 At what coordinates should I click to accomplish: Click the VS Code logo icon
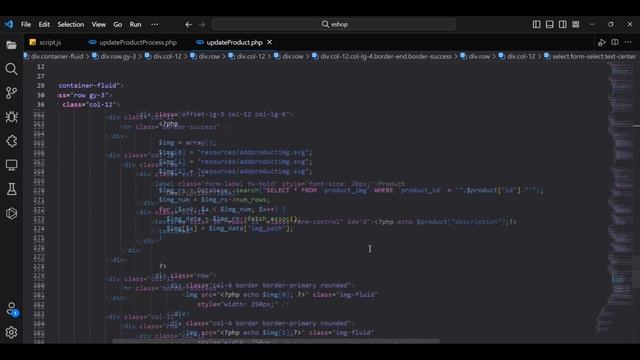tap(9, 24)
